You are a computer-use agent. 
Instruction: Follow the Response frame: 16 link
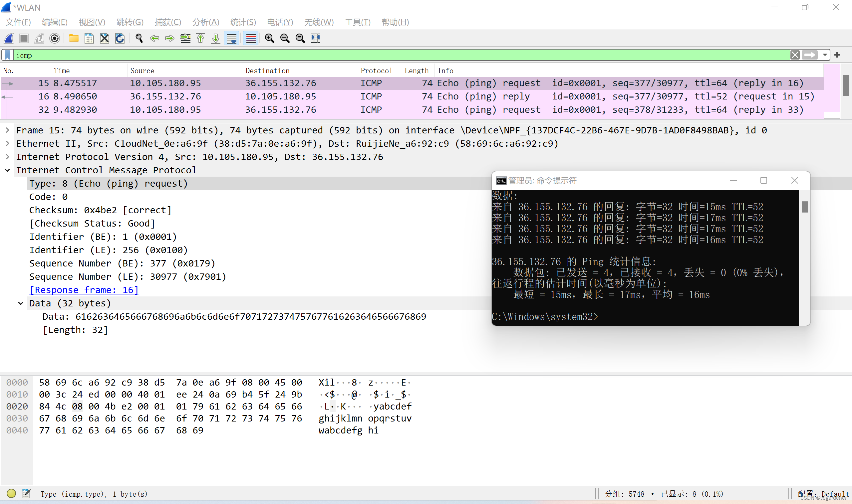84,290
